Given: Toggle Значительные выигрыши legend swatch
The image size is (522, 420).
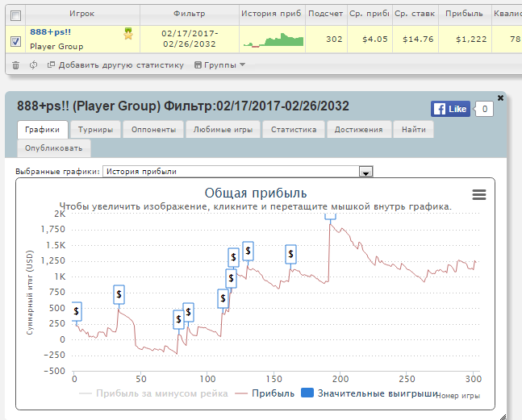Looking at the screenshot, I should coord(307,393).
